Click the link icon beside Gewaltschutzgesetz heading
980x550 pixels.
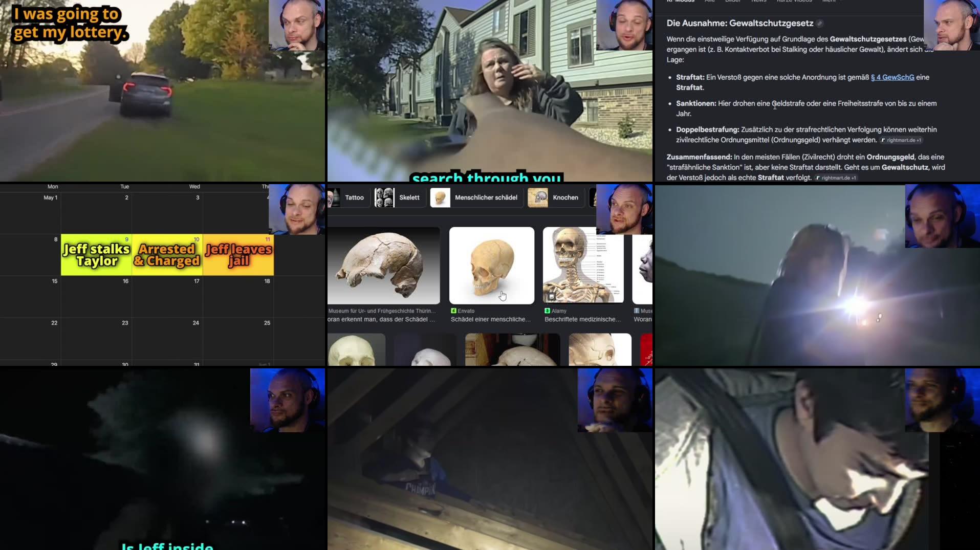(x=820, y=24)
